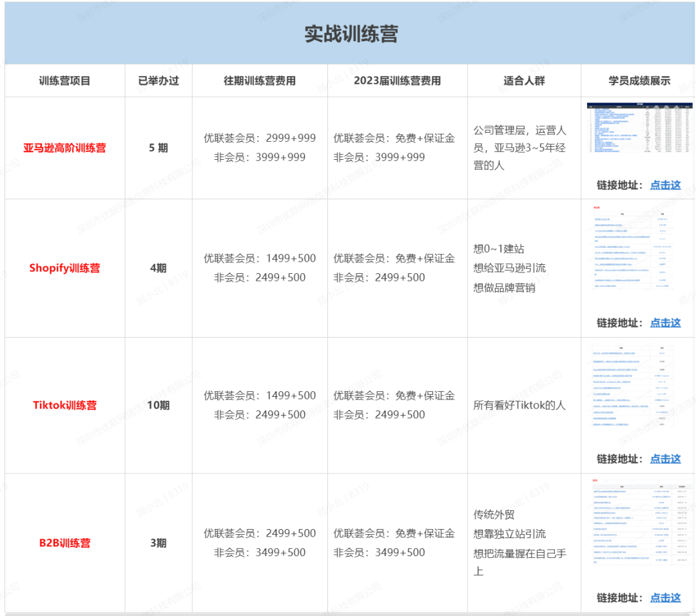Select 优联荟会员：免费+保证金 in Shopify row
Screen dimensions: 696x616
coord(394,258)
